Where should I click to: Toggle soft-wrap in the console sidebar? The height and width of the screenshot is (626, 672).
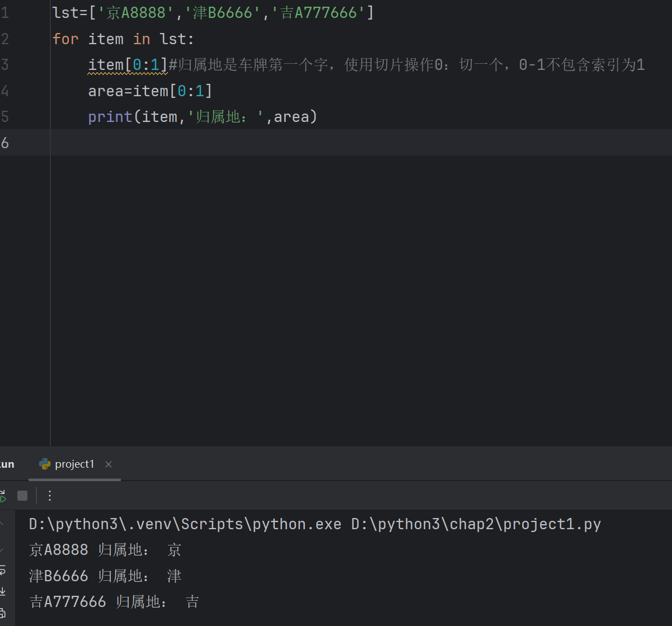pos(2,571)
